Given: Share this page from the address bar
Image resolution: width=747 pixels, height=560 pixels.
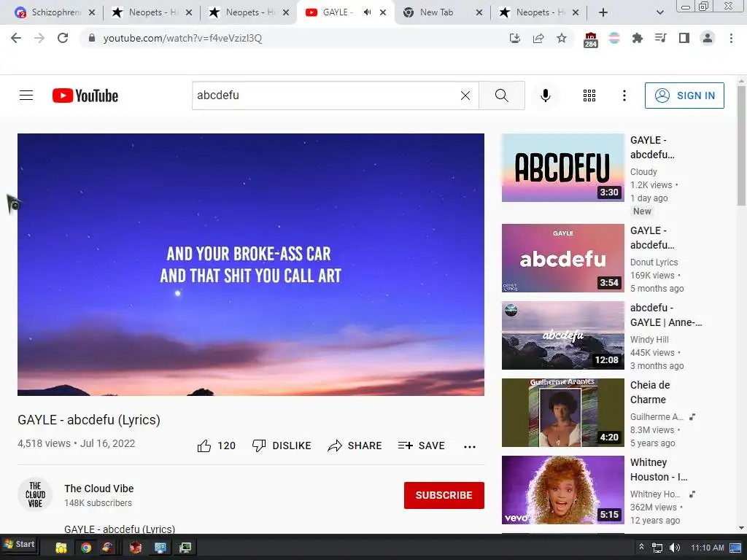Looking at the screenshot, I should (x=538, y=38).
